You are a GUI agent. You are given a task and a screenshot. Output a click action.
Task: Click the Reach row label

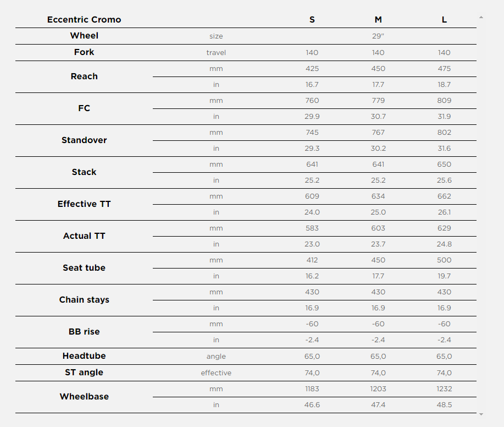pyautogui.click(x=84, y=76)
